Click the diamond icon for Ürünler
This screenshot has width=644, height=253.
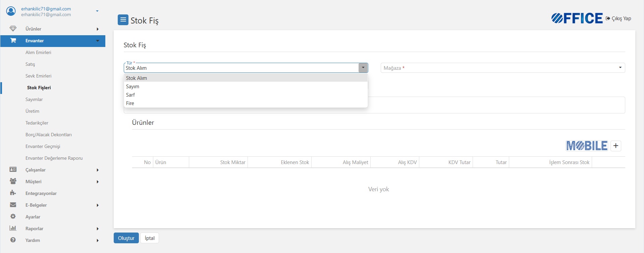click(13, 29)
